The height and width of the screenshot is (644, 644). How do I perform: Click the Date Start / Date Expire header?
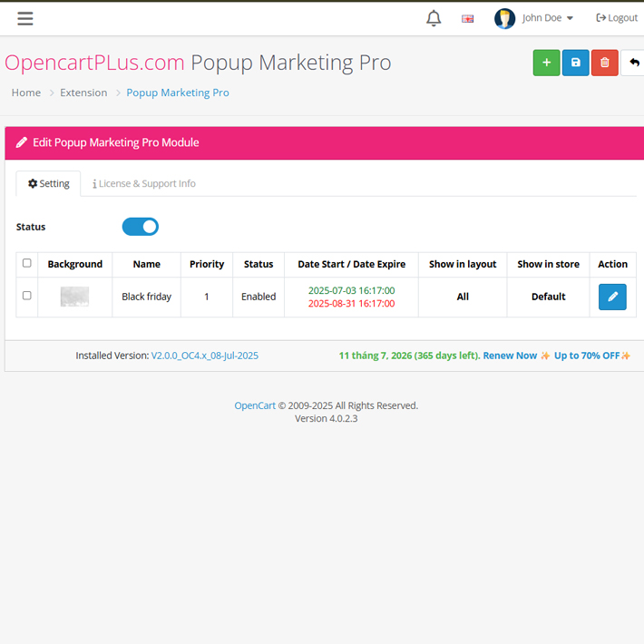tap(352, 264)
